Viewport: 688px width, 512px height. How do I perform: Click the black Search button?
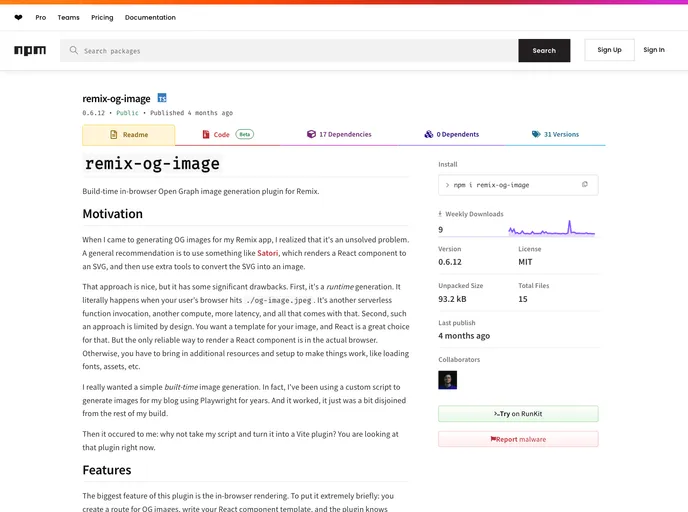point(544,50)
